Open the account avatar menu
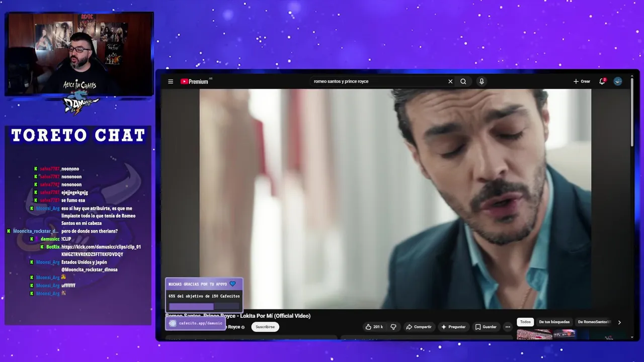 618,81
